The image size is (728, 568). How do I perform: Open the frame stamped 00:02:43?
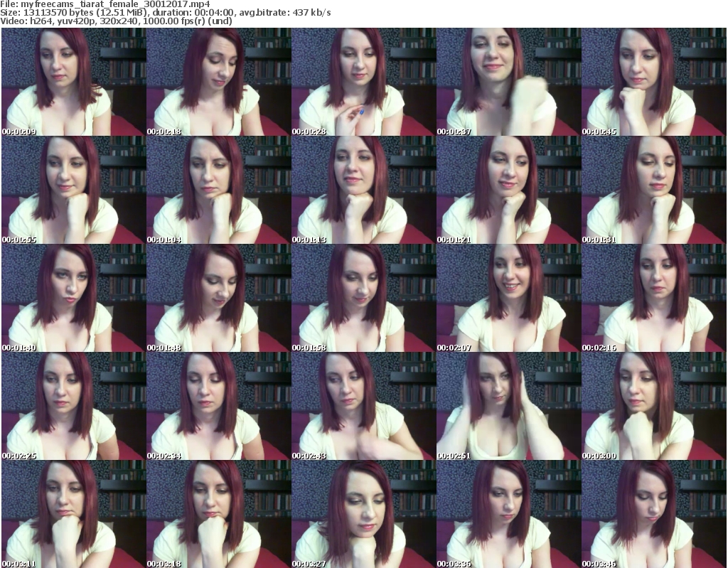[363, 406]
